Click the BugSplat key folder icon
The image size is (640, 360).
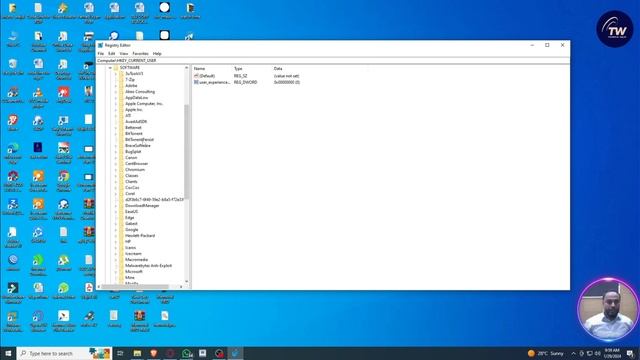point(121,151)
